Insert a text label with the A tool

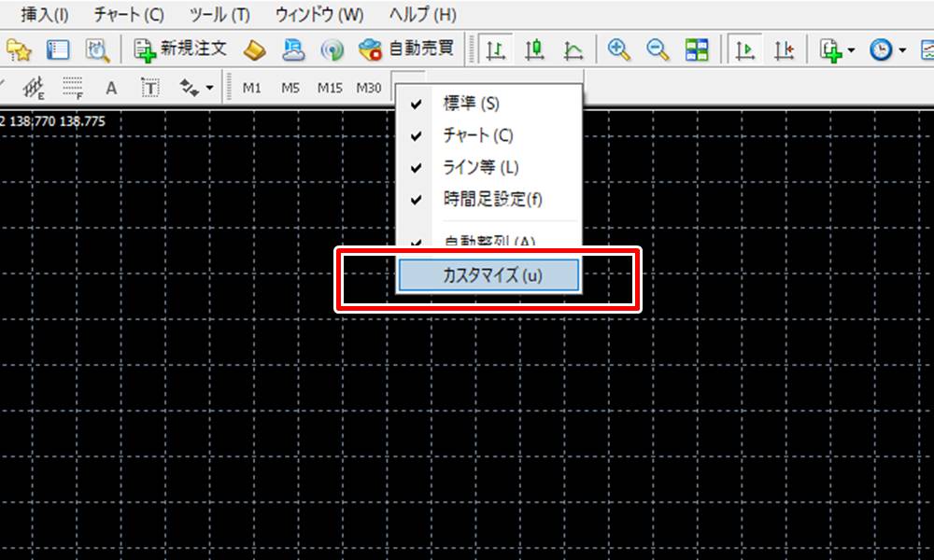(110, 87)
